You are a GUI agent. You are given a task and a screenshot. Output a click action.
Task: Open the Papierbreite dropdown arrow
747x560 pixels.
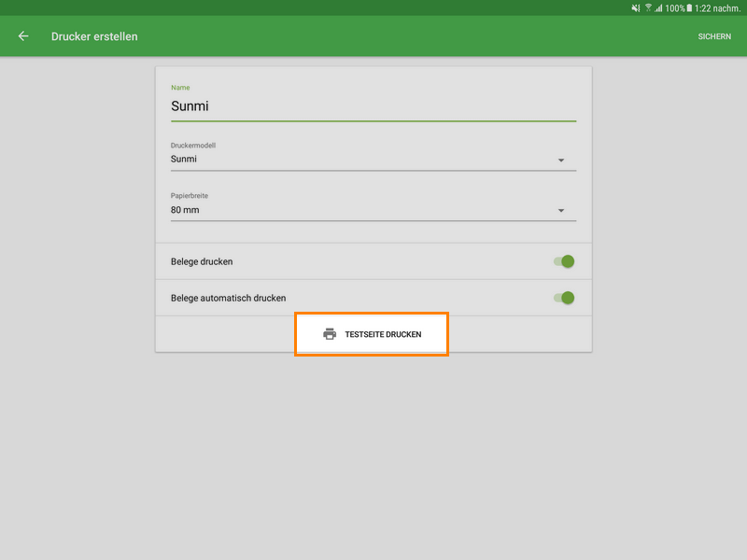click(561, 211)
